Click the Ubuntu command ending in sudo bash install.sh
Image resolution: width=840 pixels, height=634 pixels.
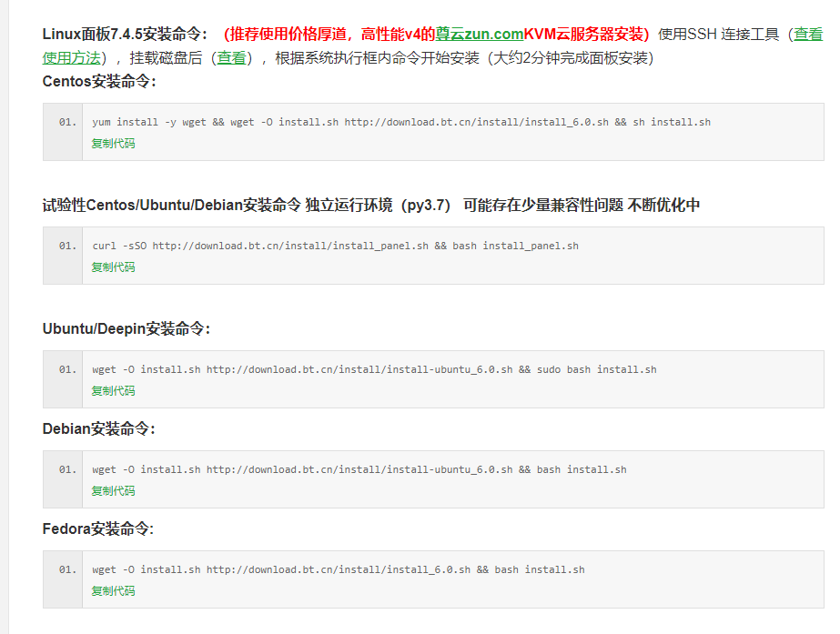(x=374, y=369)
